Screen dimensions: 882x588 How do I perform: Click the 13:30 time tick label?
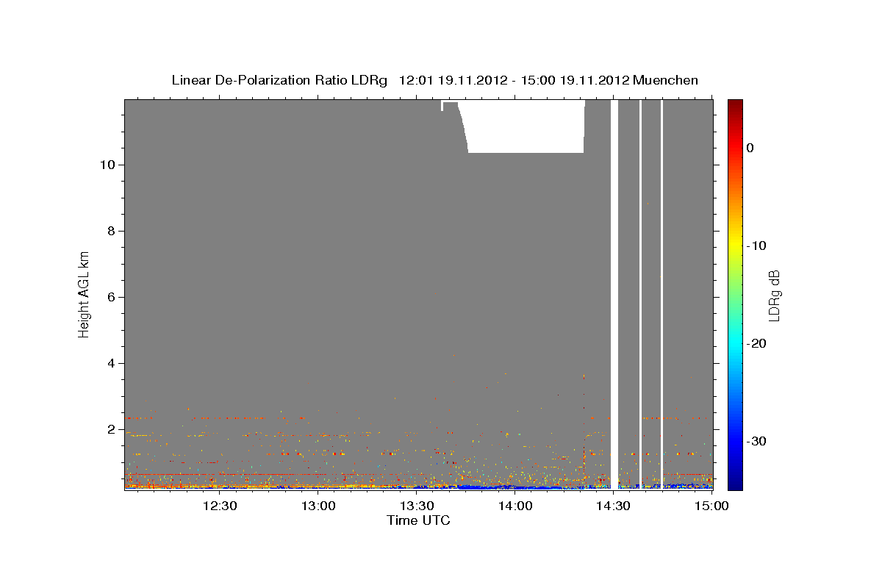pyautogui.click(x=417, y=506)
